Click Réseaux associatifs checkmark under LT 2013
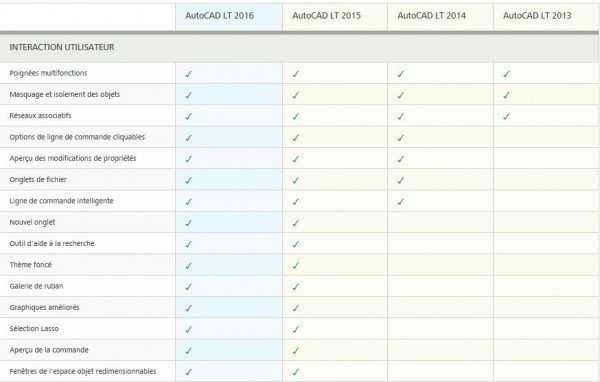The image size is (600, 382). coord(506,117)
